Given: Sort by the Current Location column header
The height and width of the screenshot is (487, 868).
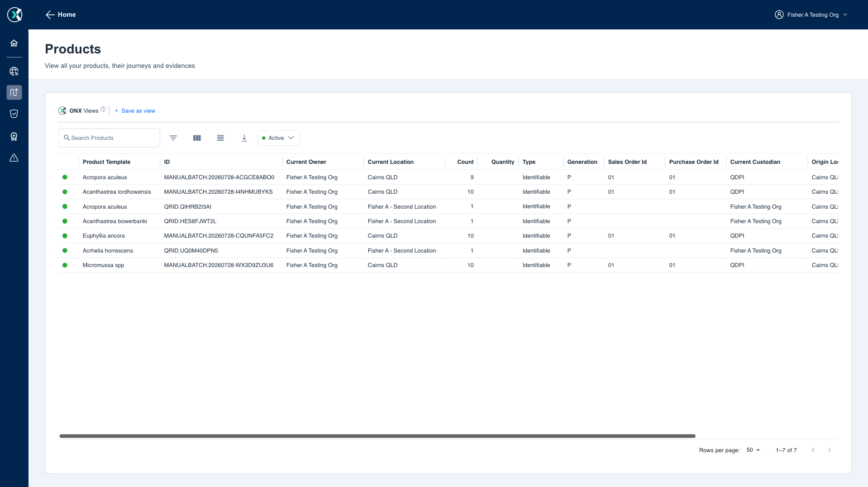Looking at the screenshot, I should click(x=391, y=162).
